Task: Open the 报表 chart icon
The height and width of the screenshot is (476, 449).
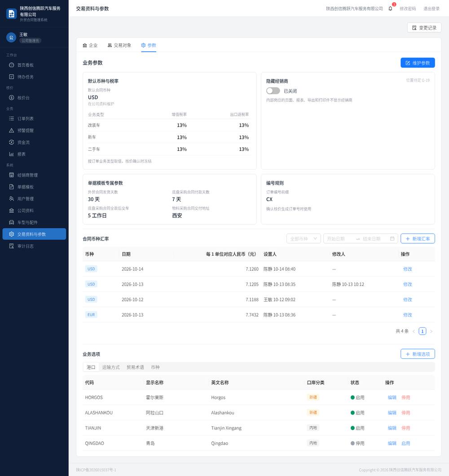Action: tap(12, 154)
